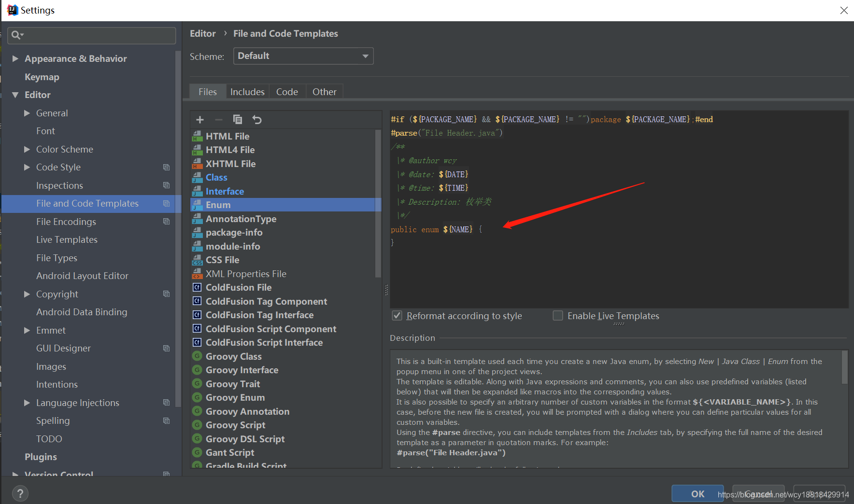Copy the selected template using duplicate icon
This screenshot has height=504, width=854.
click(238, 119)
